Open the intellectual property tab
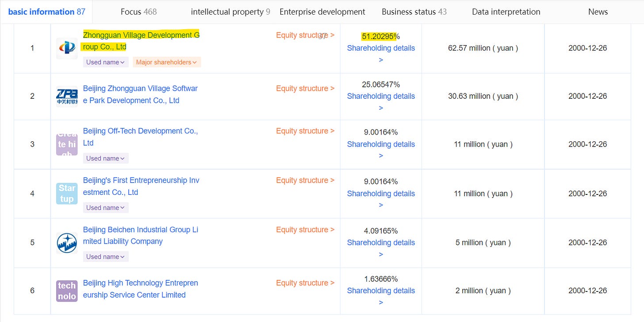Viewport: 644px width, 322px height. [x=230, y=12]
